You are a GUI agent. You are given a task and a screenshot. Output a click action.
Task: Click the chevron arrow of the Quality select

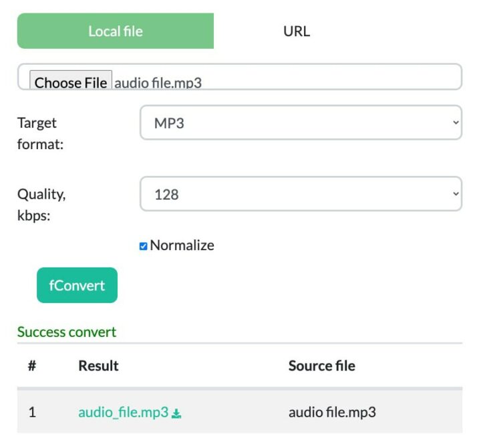(x=456, y=194)
